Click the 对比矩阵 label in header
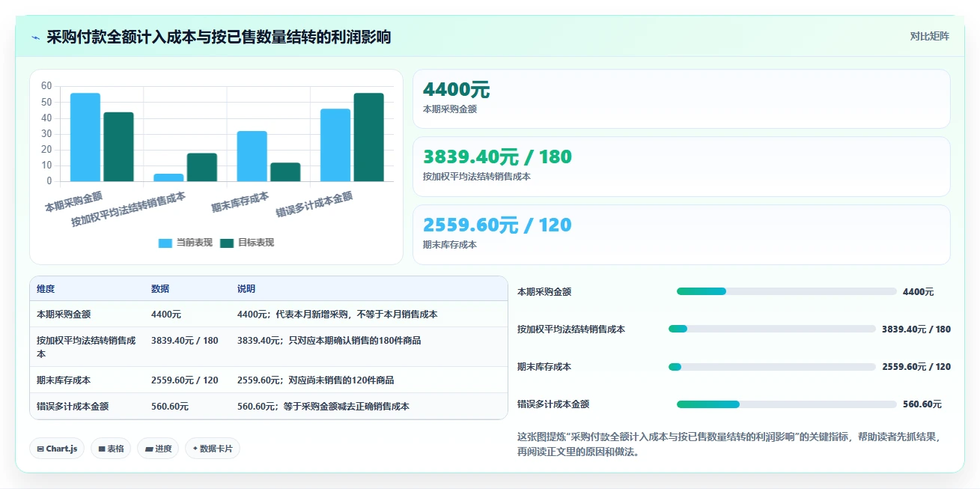 pos(929,36)
